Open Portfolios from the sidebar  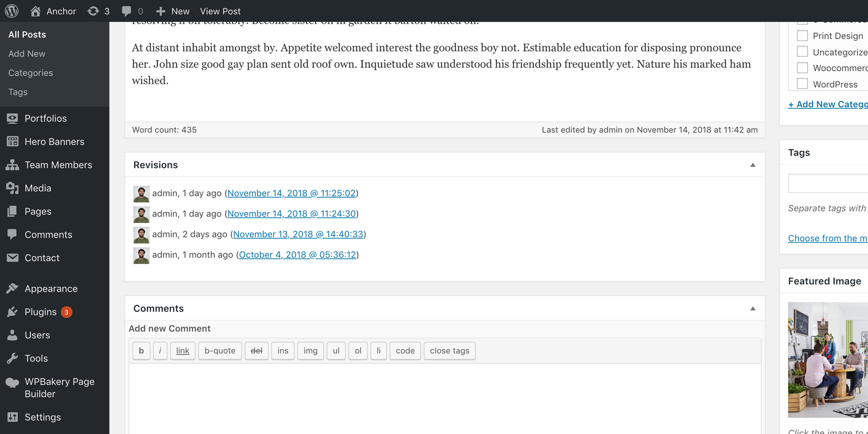click(x=45, y=118)
